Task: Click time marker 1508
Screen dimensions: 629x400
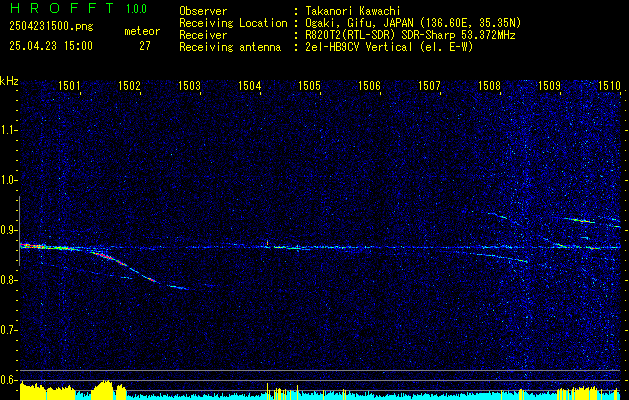Action: tap(490, 85)
